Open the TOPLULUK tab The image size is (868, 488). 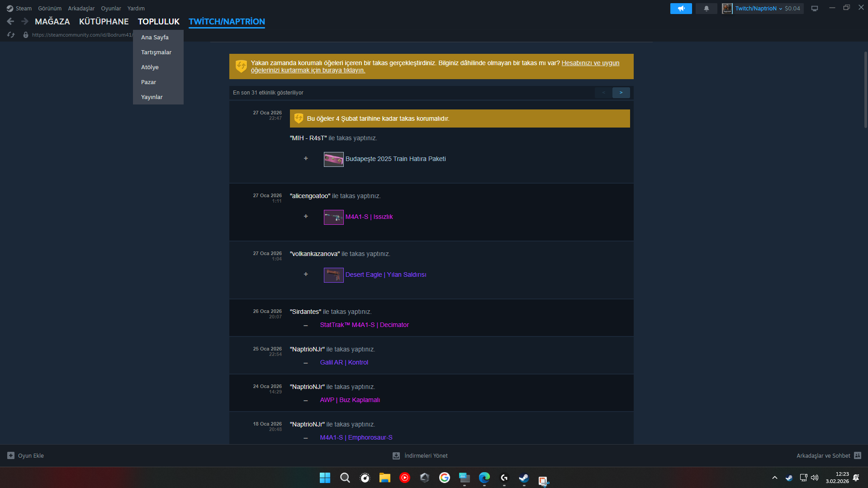coord(159,21)
